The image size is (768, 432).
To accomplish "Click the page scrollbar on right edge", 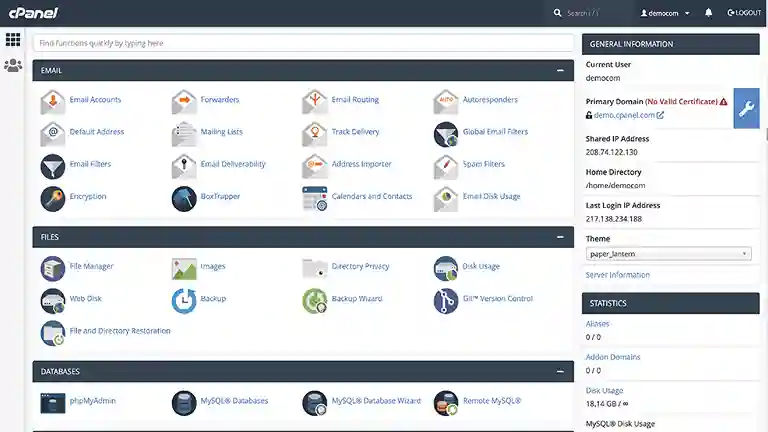I will 766,133.
